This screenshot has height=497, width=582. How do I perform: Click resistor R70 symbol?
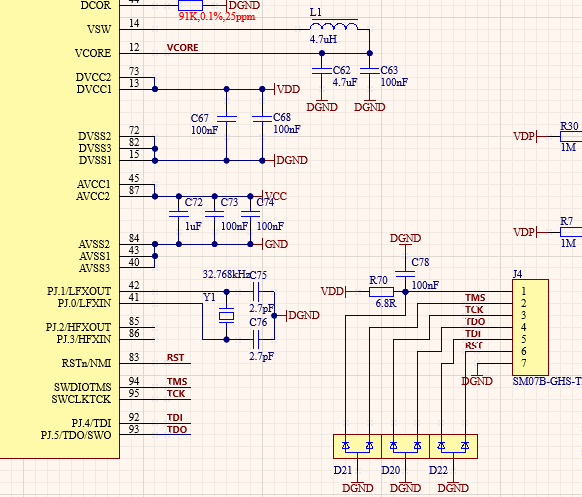coord(381,292)
